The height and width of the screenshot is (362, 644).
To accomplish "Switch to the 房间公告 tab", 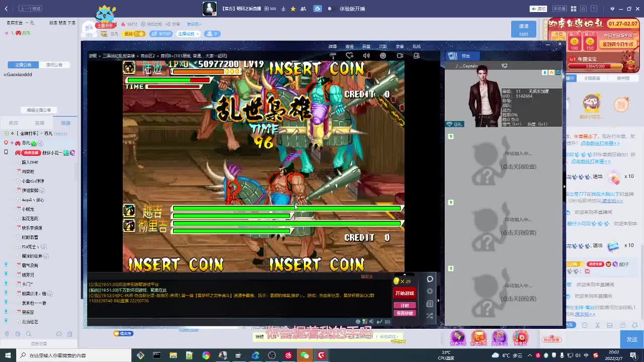I will [x=54, y=65].
